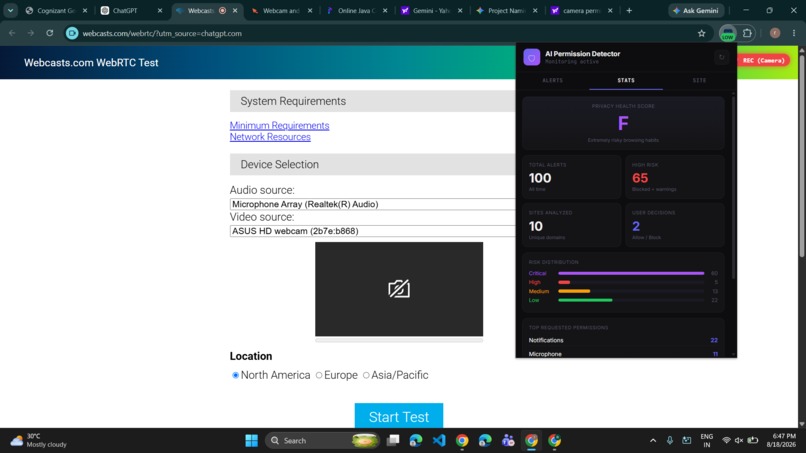Click the System Requirements section header

pos(373,101)
